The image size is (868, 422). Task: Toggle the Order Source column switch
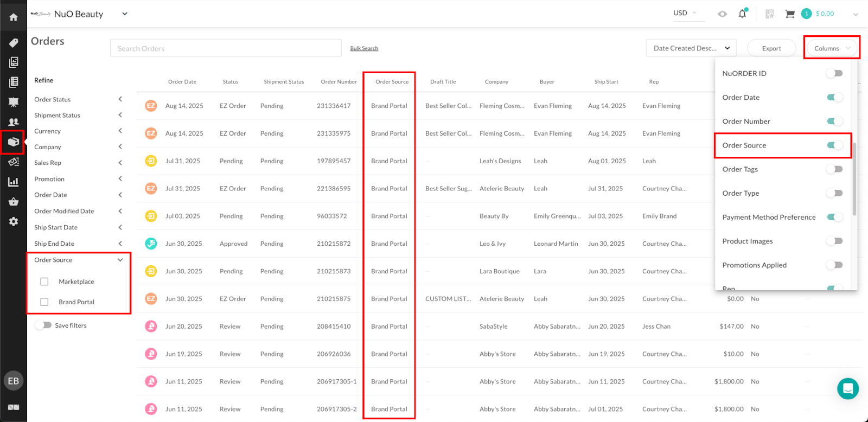(x=834, y=145)
